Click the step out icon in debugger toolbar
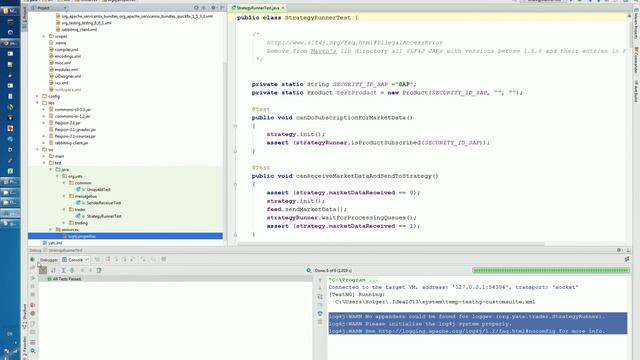Screen dimensions: 640x360 click(x=133, y=260)
